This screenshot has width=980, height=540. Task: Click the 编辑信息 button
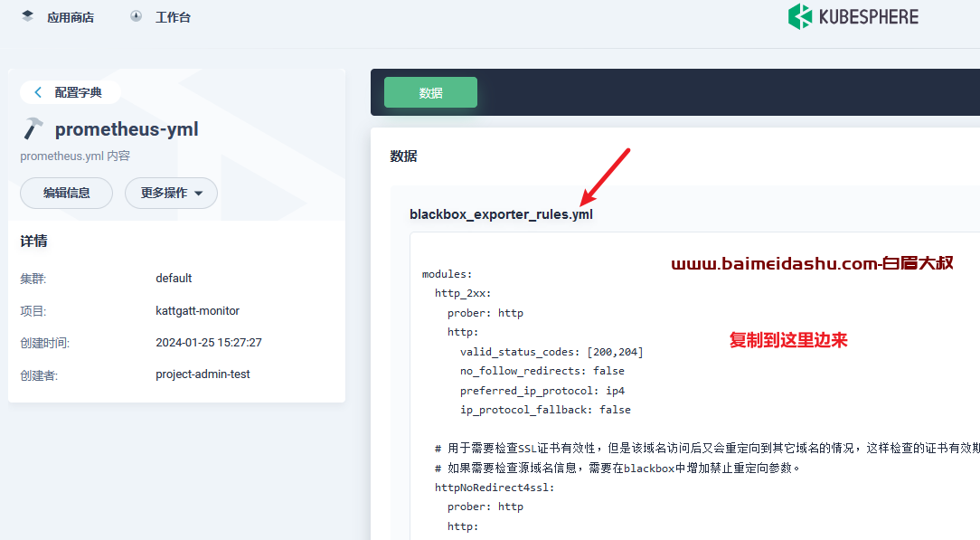pos(66,194)
